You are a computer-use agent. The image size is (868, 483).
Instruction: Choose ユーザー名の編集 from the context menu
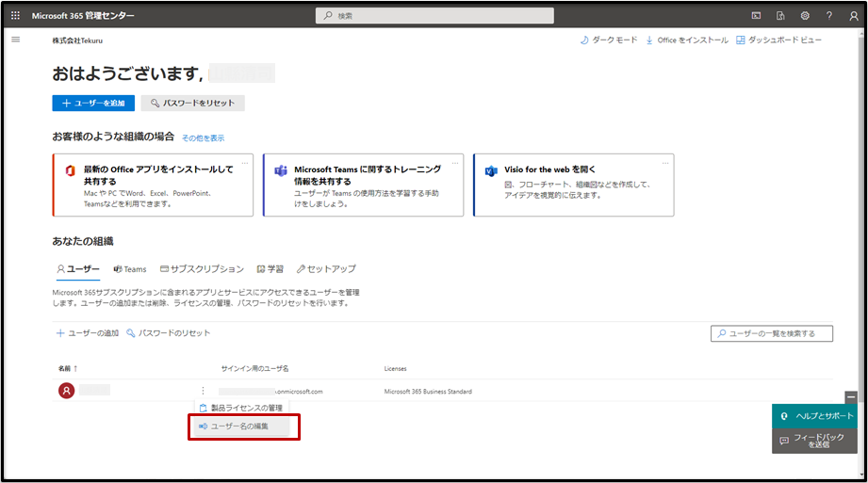[x=241, y=426]
